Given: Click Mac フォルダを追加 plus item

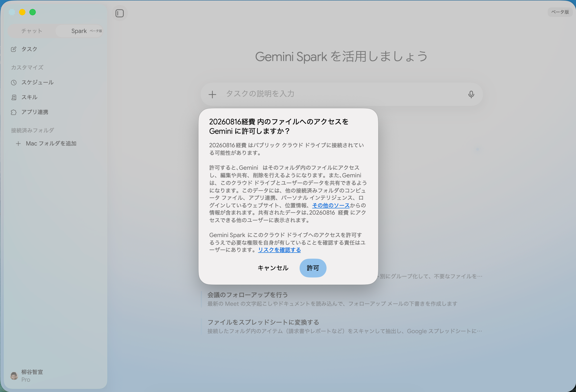Looking at the screenshot, I should pyautogui.click(x=46, y=144).
